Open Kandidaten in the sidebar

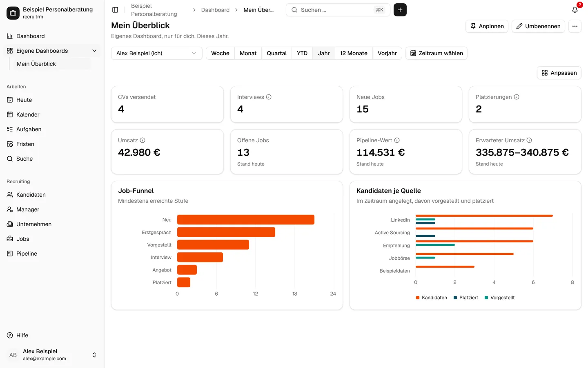tap(52, 195)
